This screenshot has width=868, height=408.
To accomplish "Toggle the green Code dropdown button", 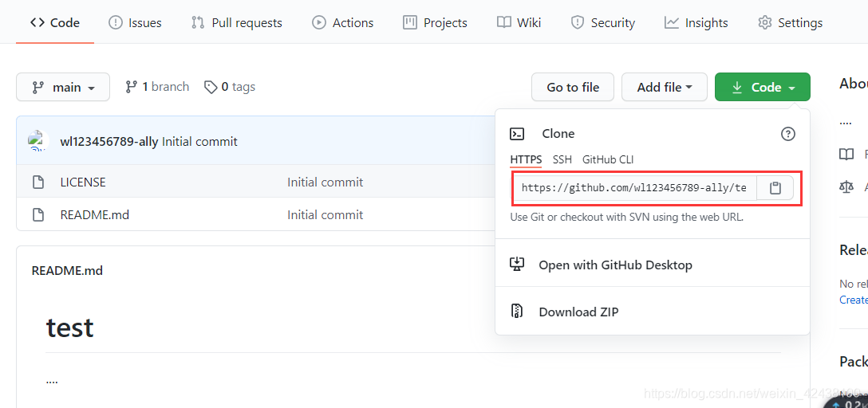I will 763,87.
